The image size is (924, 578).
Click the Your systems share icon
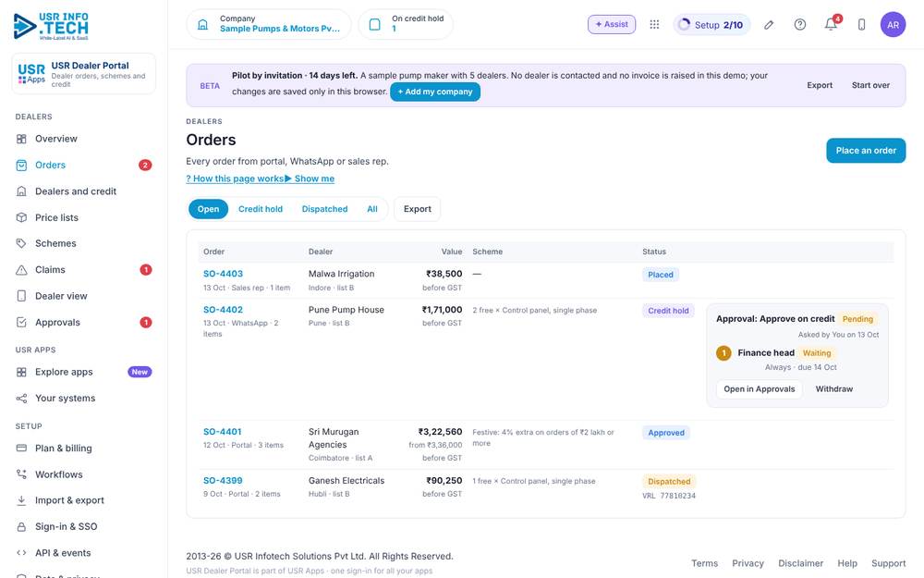[x=21, y=399]
